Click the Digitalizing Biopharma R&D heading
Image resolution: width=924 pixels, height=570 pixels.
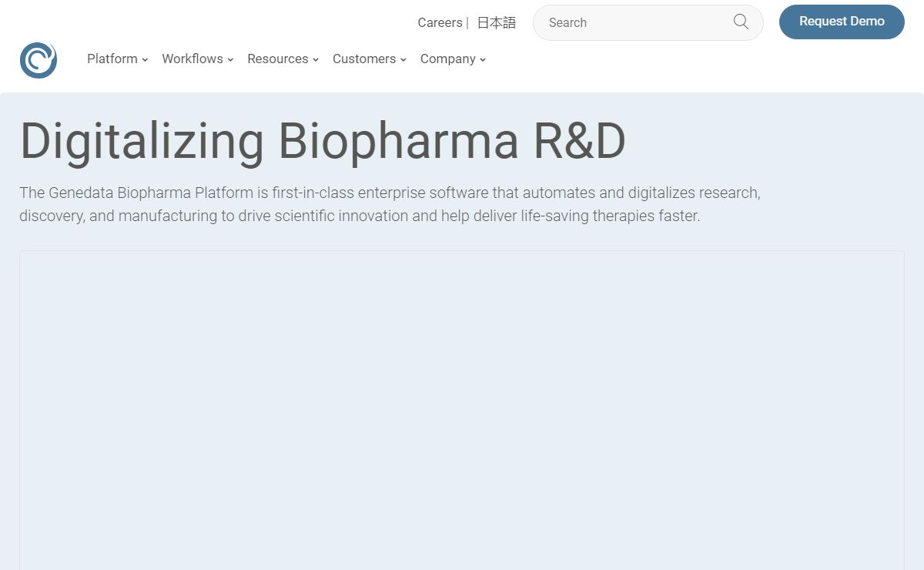323,141
